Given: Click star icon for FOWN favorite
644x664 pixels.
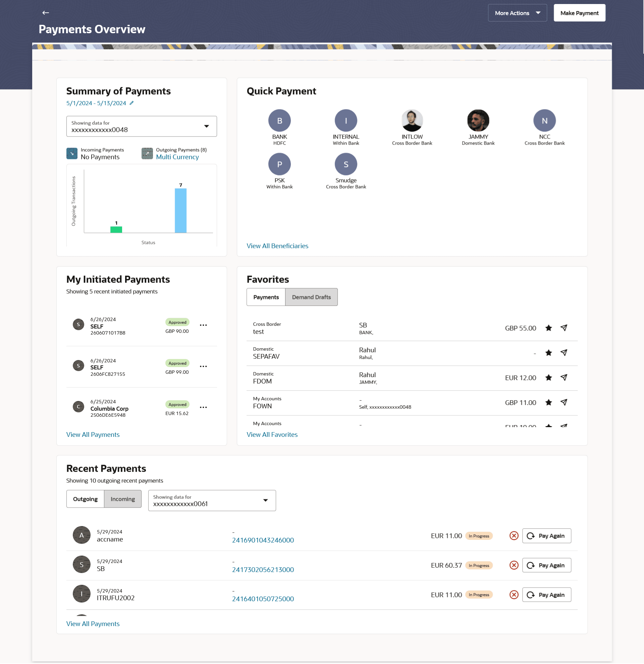Looking at the screenshot, I should pyautogui.click(x=548, y=403).
